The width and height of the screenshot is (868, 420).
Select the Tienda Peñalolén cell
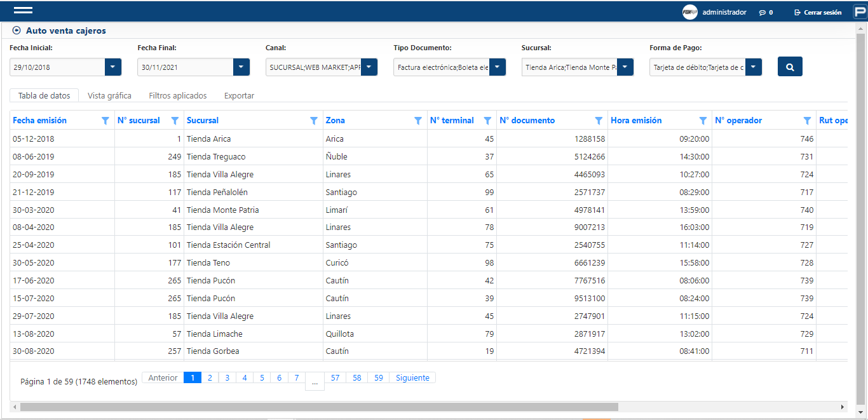254,192
